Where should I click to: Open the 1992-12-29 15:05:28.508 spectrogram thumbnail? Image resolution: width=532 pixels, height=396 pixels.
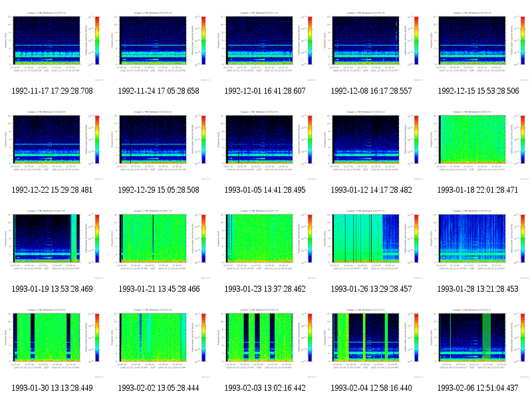(x=159, y=144)
